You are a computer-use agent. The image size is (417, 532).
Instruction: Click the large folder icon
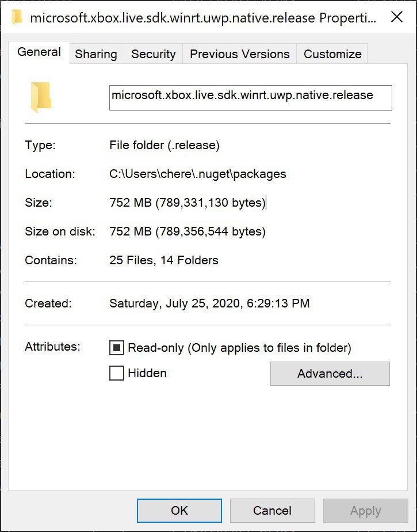pos(41,97)
